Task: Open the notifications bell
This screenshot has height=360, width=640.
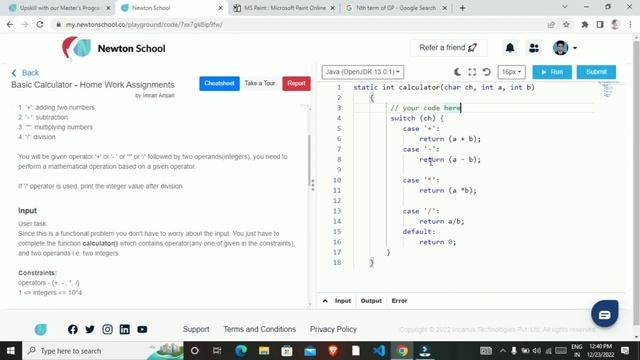Action: tap(510, 48)
